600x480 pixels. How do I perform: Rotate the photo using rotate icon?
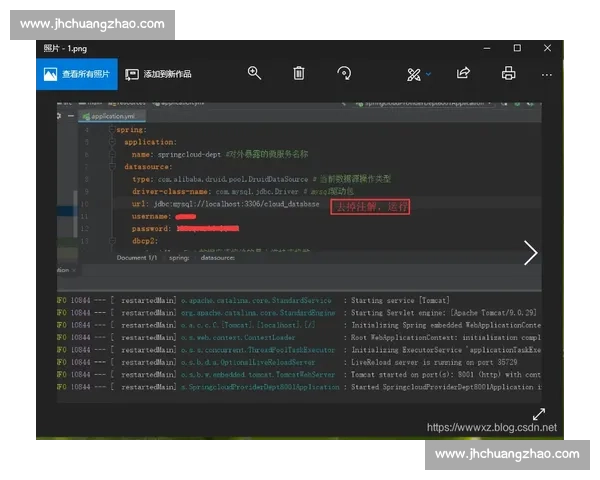344,73
